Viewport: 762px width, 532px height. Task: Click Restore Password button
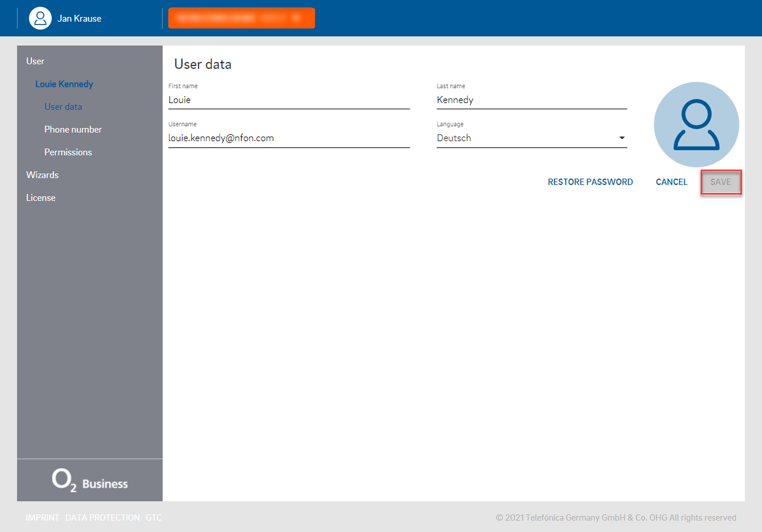pyautogui.click(x=590, y=182)
